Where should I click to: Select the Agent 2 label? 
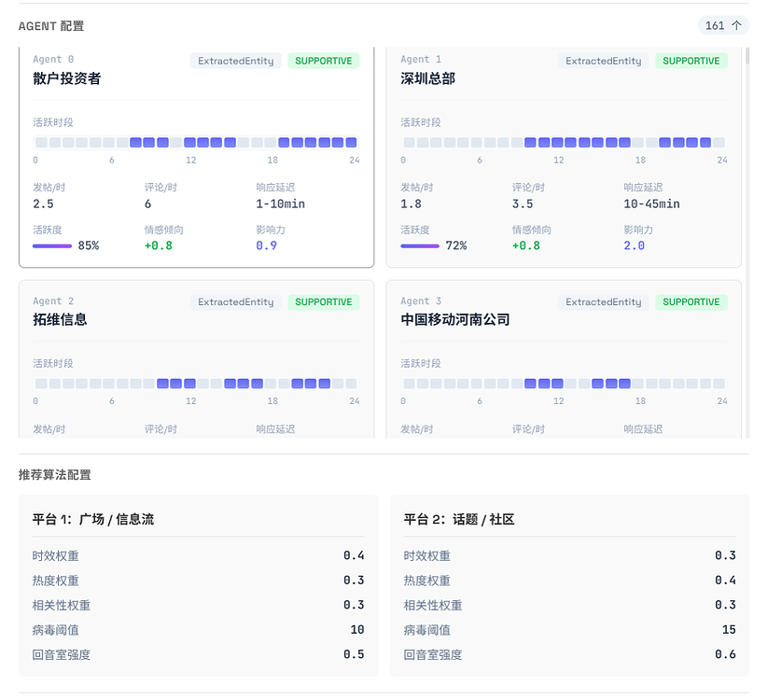(53, 301)
